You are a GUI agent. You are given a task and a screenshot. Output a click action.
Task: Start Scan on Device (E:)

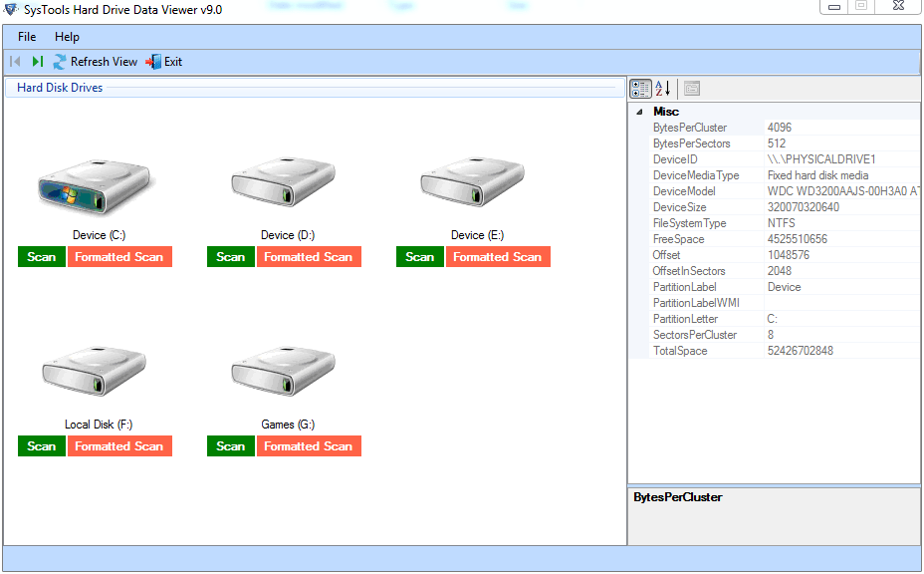[419, 257]
